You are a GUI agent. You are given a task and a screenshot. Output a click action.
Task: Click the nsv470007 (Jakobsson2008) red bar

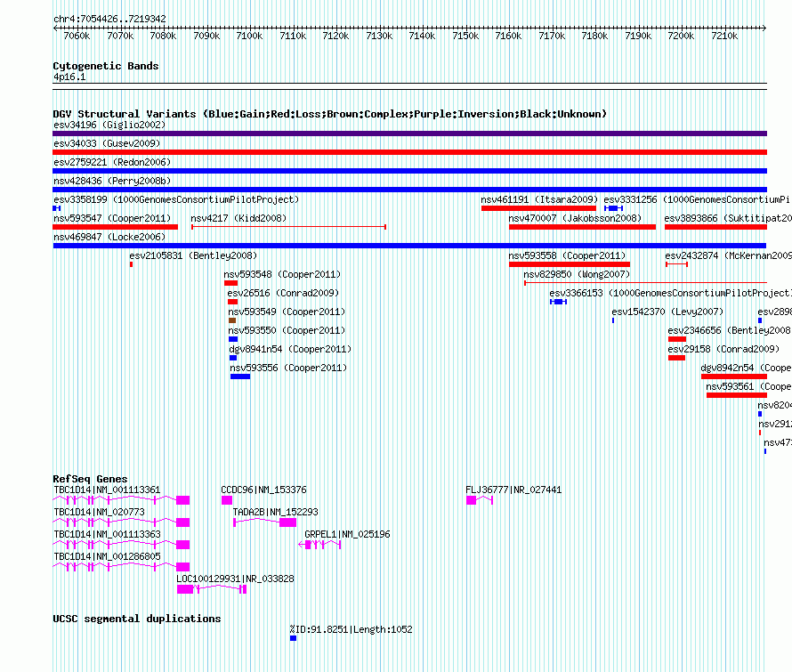(x=582, y=227)
